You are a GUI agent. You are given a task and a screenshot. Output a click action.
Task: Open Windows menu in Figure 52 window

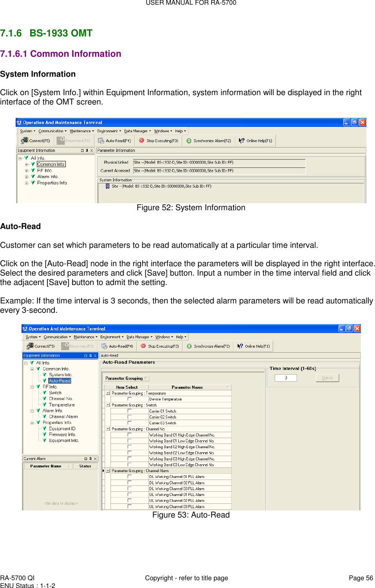pos(163,131)
